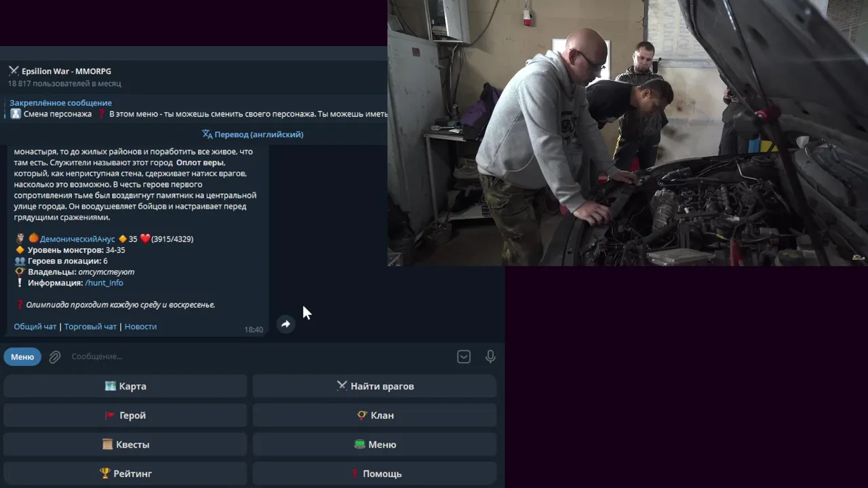Click the forward arrow icon beside the message

coord(285,324)
